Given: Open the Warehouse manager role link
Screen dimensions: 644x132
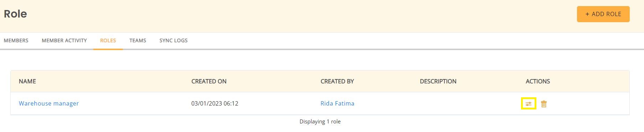Looking at the screenshot, I should pos(49,103).
